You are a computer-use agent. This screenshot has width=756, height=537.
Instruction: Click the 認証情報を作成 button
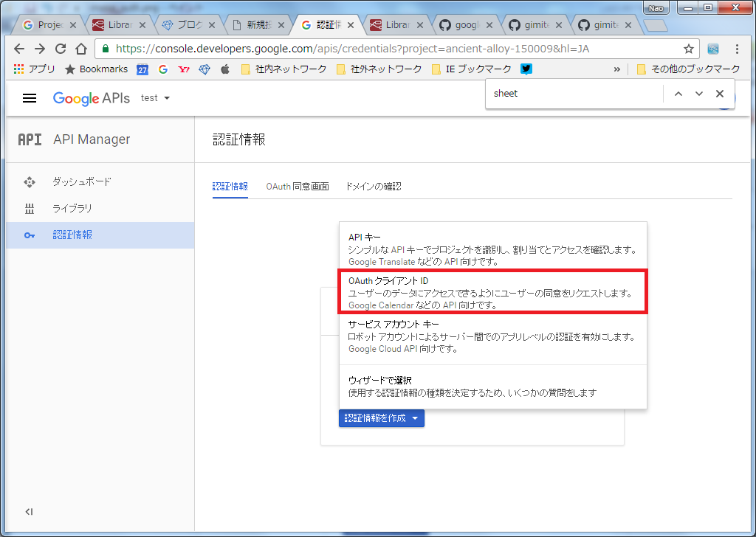(382, 418)
